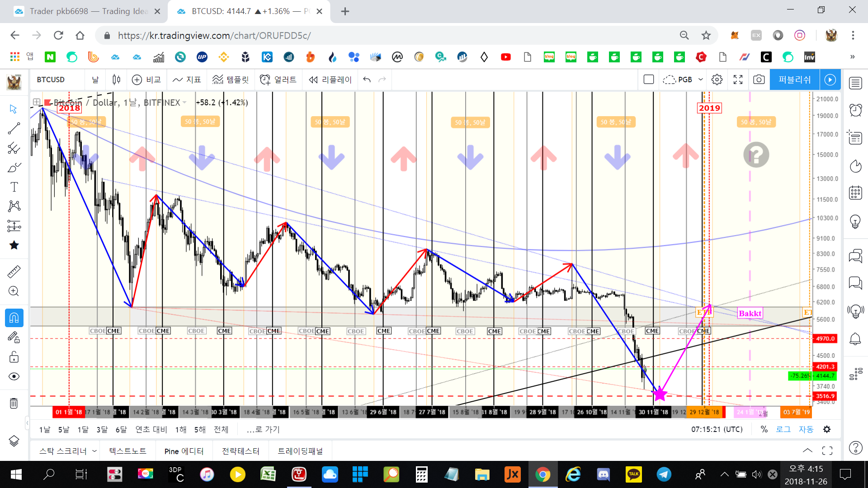The image size is (868, 488).
Task: Toggle lock all drawing tools
Action: (14, 357)
